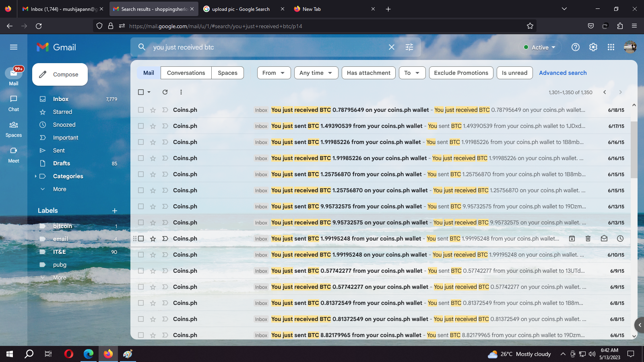644x362 pixels.
Task: Open Gmail support help icon
Action: [576, 47]
